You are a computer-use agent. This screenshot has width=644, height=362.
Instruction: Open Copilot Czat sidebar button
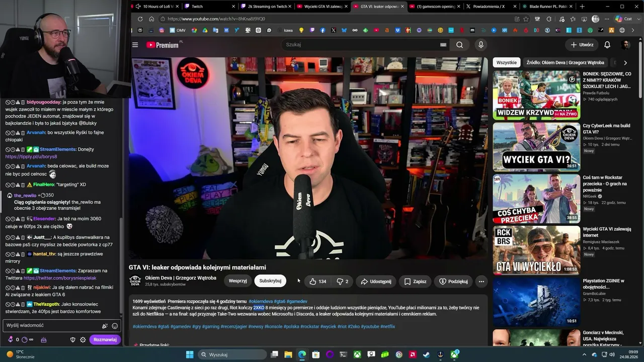[624, 19]
